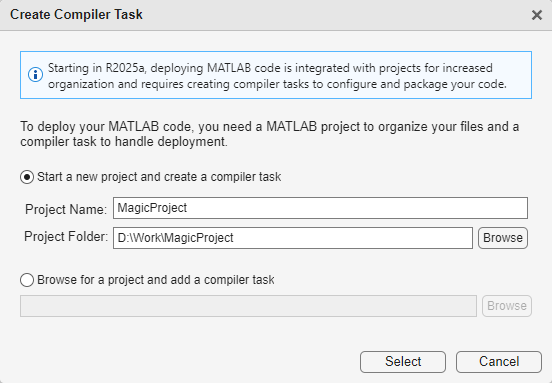Click the greyed-out existing project path field
552x383 pixels.
coord(248,306)
